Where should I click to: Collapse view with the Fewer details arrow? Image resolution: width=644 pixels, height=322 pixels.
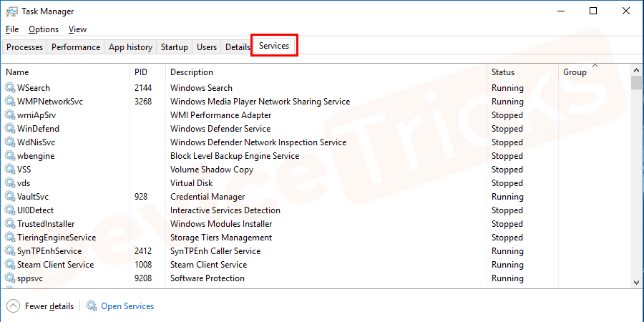point(14,306)
